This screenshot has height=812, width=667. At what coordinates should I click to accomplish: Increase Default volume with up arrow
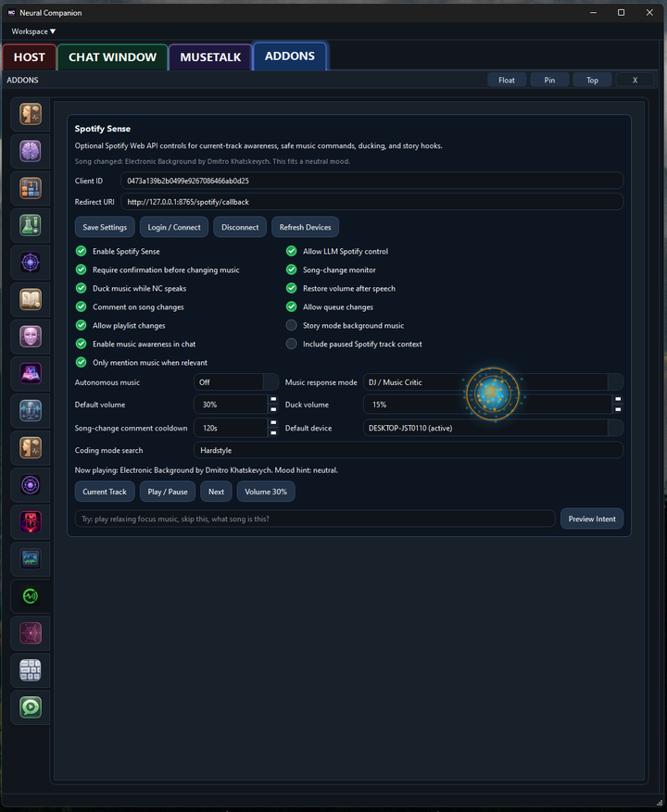click(x=273, y=400)
